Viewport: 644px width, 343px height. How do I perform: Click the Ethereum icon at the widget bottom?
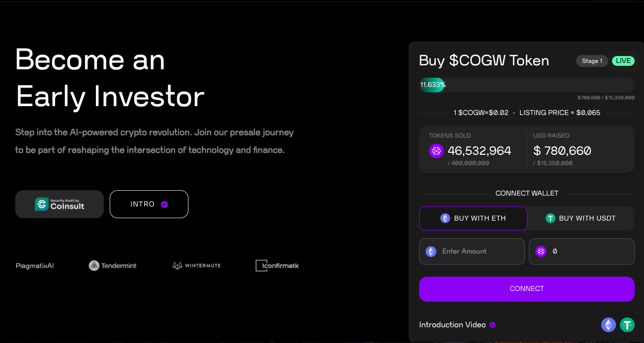pos(609,325)
